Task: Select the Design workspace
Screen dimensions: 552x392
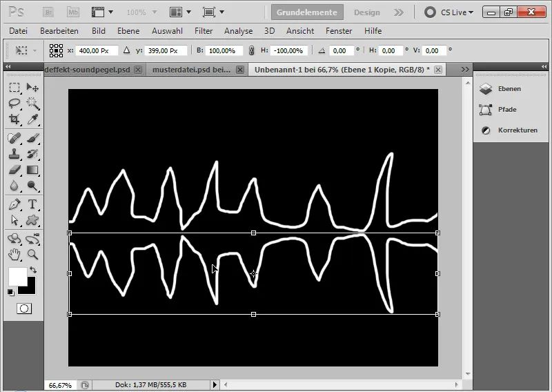Action: 367,12
